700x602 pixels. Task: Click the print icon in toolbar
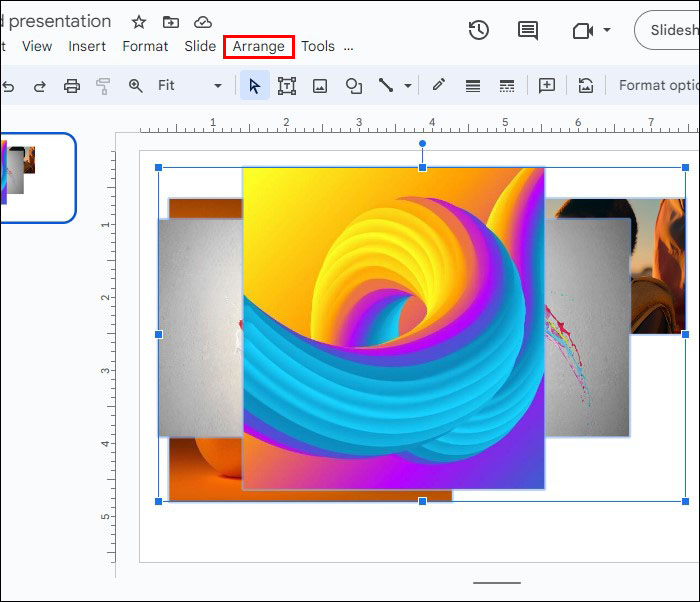tap(71, 86)
